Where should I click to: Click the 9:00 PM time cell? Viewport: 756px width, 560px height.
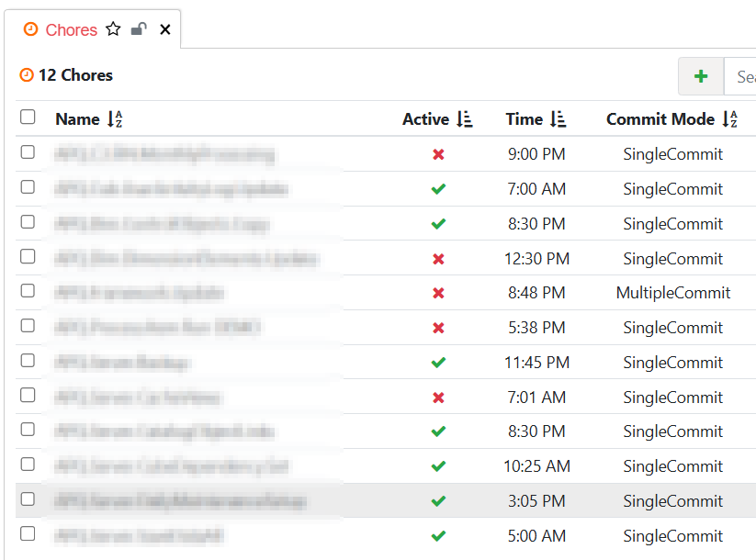click(536, 154)
